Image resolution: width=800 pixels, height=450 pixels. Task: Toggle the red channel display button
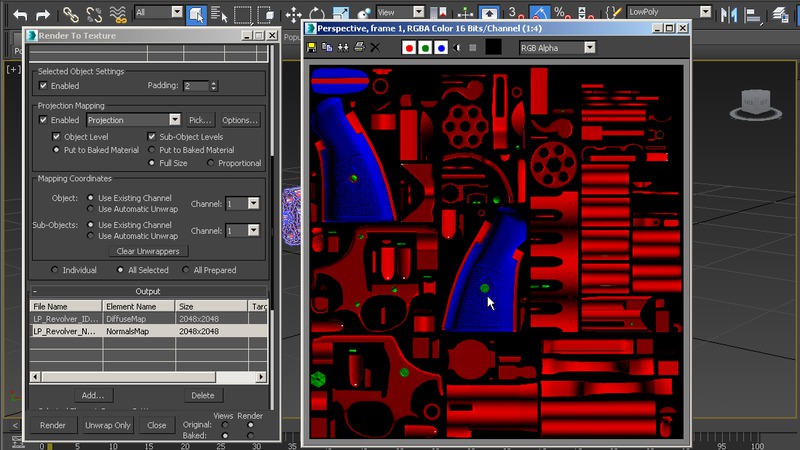[x=409, y=47]
